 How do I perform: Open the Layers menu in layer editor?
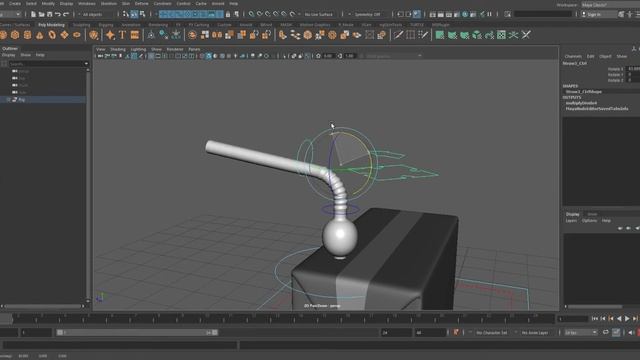click(x=571, y=221)
